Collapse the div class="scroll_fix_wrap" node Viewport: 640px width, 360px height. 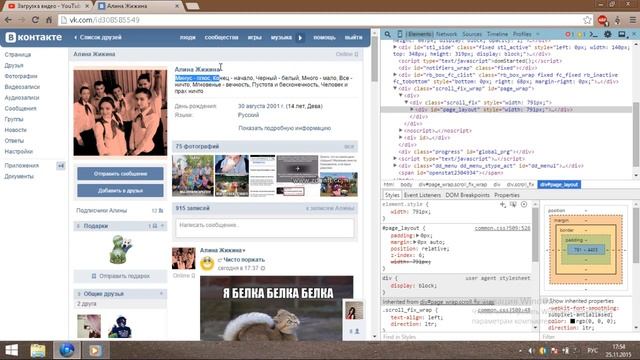coord(395,88)
